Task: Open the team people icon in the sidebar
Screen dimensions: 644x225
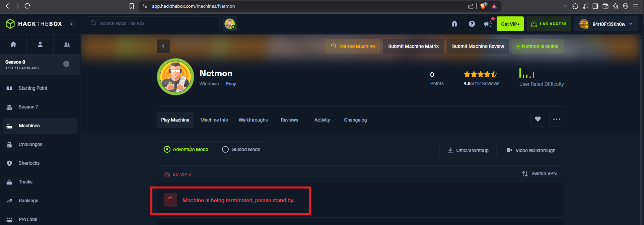Action: 67,44
